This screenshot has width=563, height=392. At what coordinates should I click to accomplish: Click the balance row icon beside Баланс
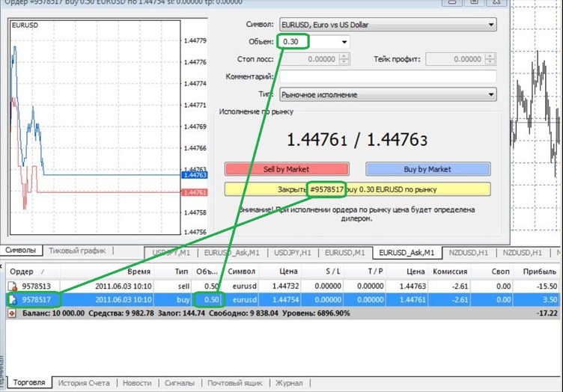(13, 313)
